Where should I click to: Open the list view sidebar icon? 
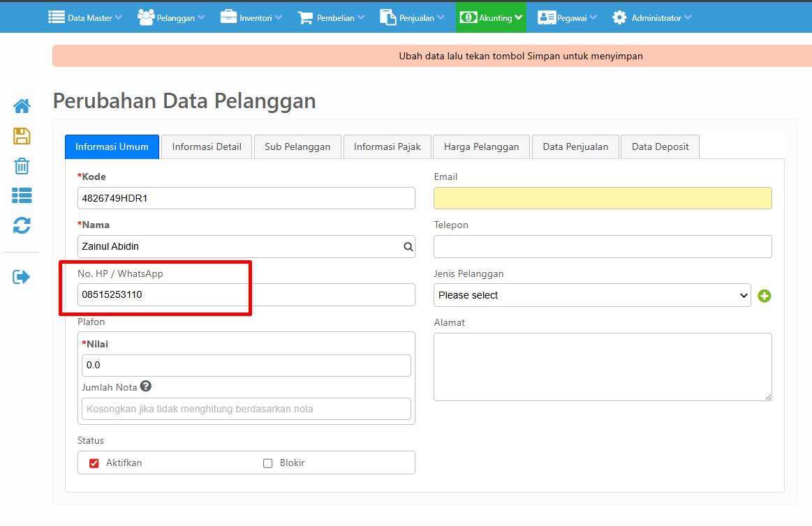(x=22, y=196)
